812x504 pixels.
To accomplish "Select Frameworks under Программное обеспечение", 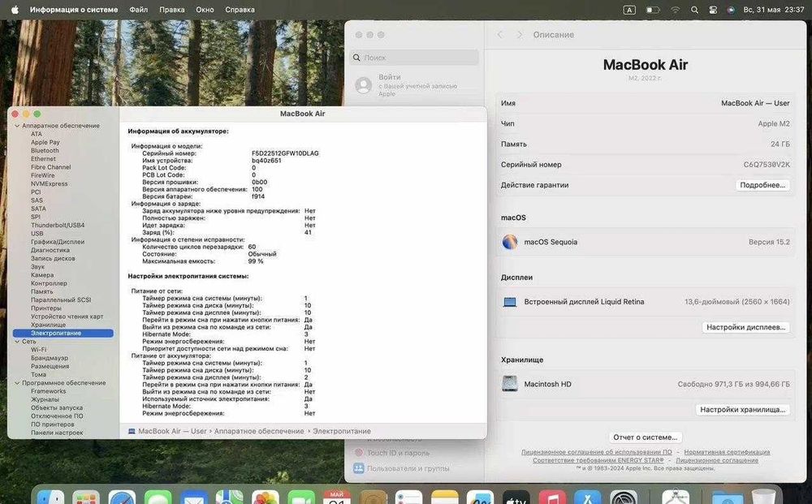I will (48, 391).
